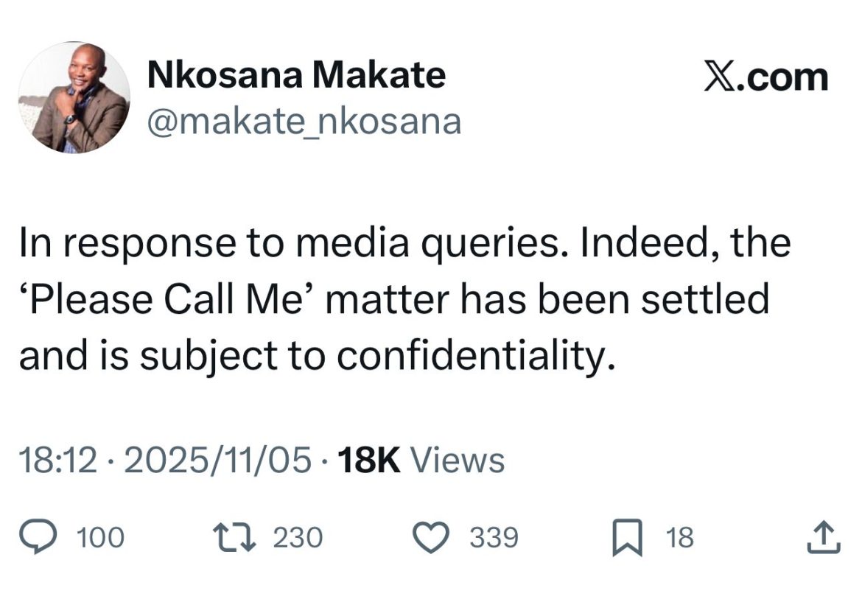Repost this tweet using the retweet icon
Image resolution: width=862 pixels, height=616 pixels.
[x=234, y=537]
